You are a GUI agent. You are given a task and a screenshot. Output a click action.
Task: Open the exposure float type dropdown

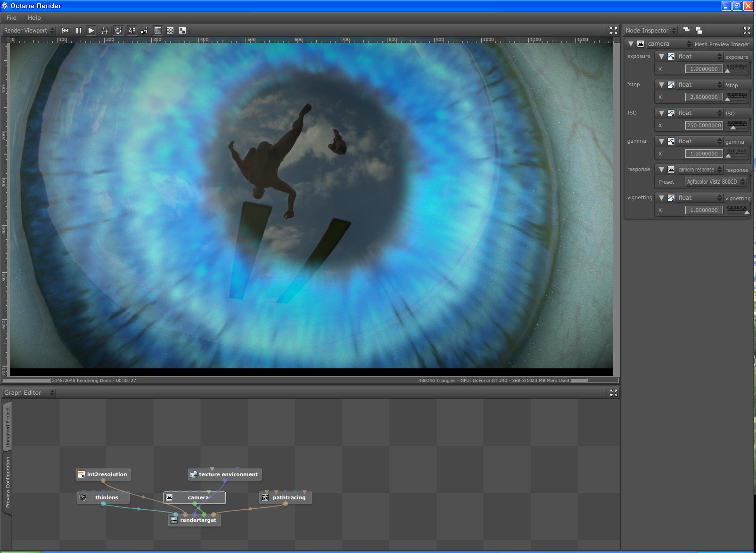(x=699, y=57)
